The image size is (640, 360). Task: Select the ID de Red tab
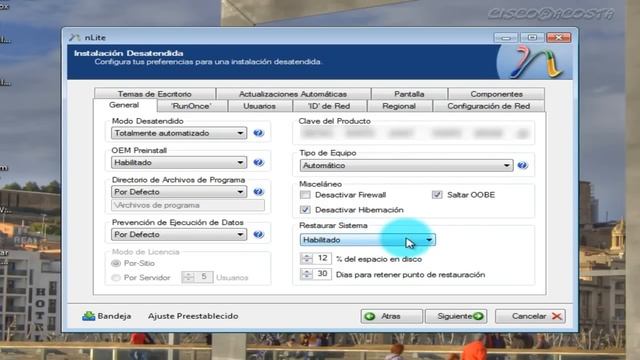click(329, 106)
